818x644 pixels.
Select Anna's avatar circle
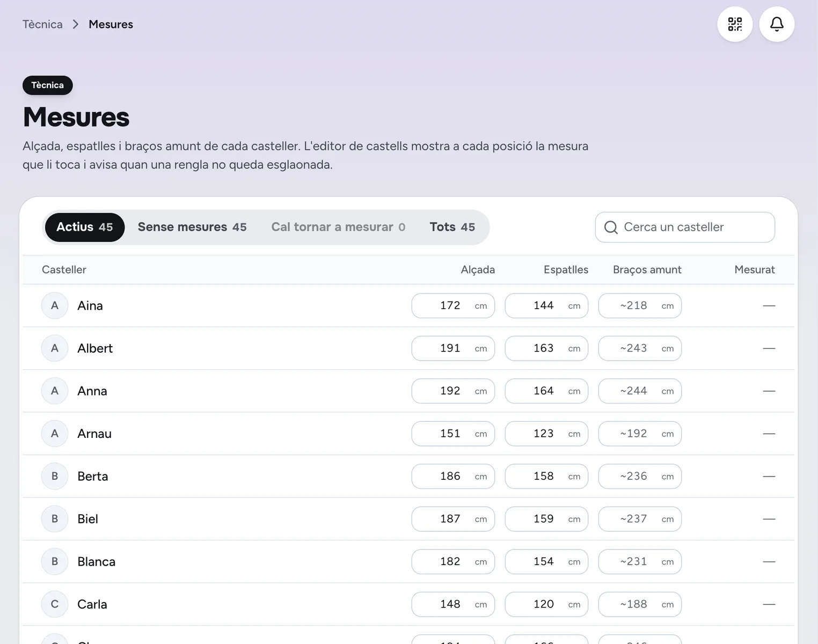point(55,391)
